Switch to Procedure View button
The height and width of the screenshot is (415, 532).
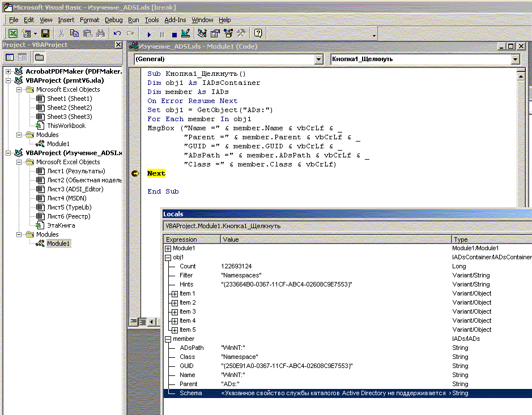[x=134, y=322]
